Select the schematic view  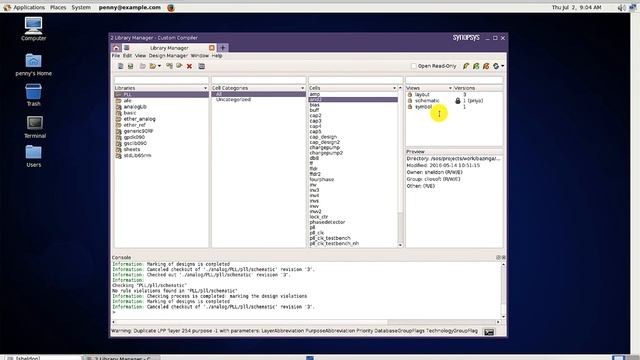427,101
